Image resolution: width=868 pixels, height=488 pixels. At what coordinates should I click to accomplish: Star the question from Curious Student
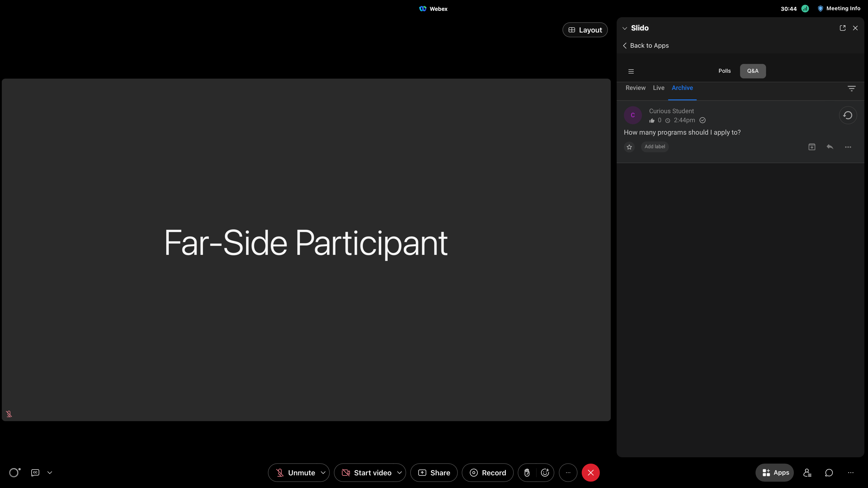629,147
